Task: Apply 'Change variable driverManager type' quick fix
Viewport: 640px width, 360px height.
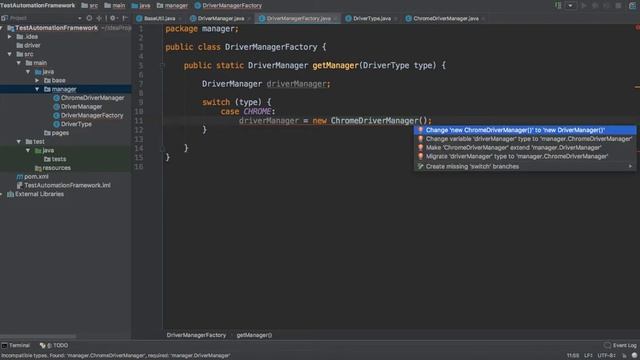Action: tap(525, 139)
